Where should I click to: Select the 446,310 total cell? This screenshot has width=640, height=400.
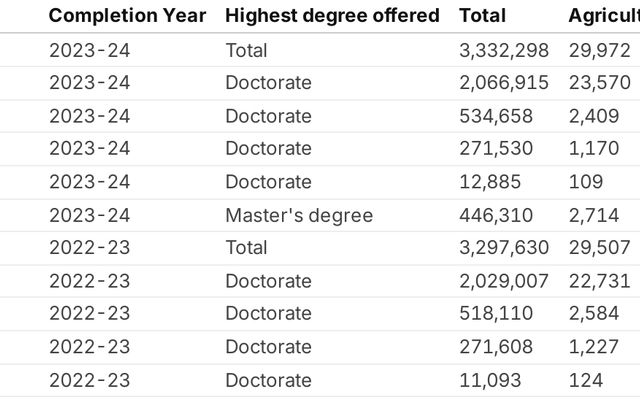[496, 215]
